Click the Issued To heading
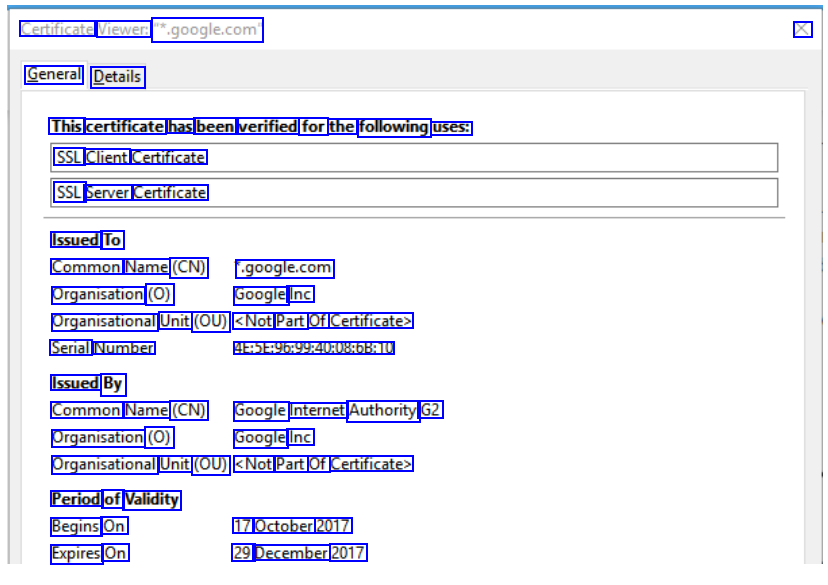Viewport: 828px width, 585px height. pyautogui.click(x=86, y=240)
